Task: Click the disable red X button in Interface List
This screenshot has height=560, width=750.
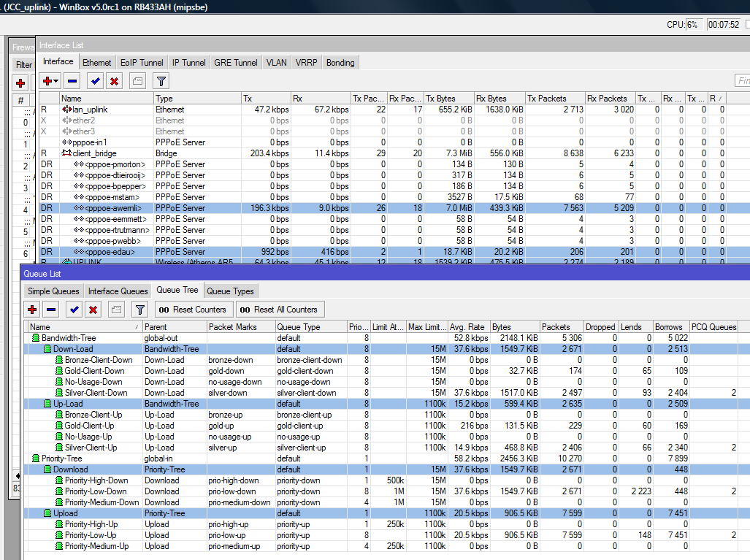Action: (114, 81)
